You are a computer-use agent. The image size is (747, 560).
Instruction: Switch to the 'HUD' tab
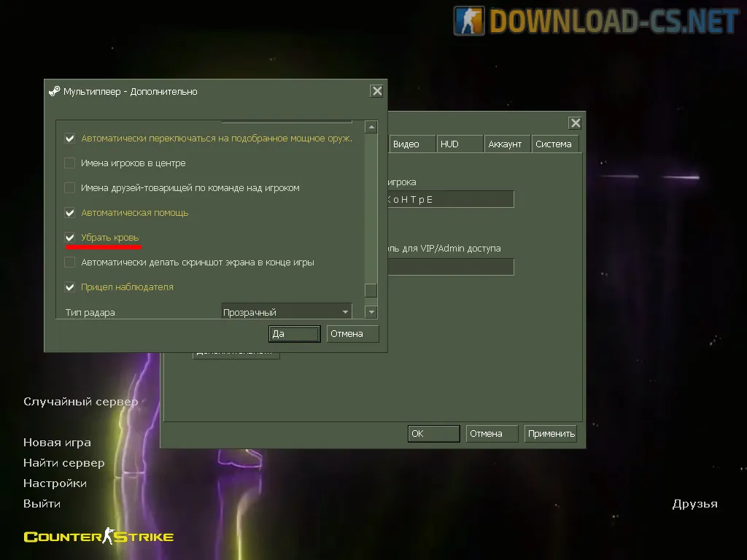click(460, 144)
